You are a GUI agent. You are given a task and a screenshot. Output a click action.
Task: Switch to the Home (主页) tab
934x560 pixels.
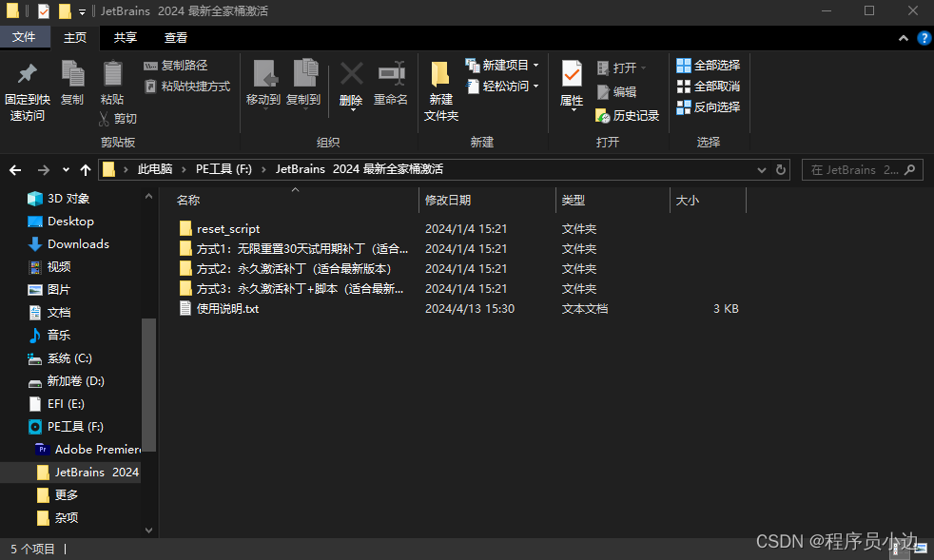pyautogui.click(x=75, y=37)
